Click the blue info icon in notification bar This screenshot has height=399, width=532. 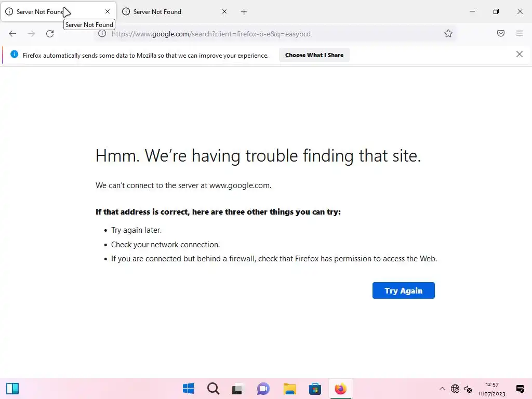(x=14, y=54)
